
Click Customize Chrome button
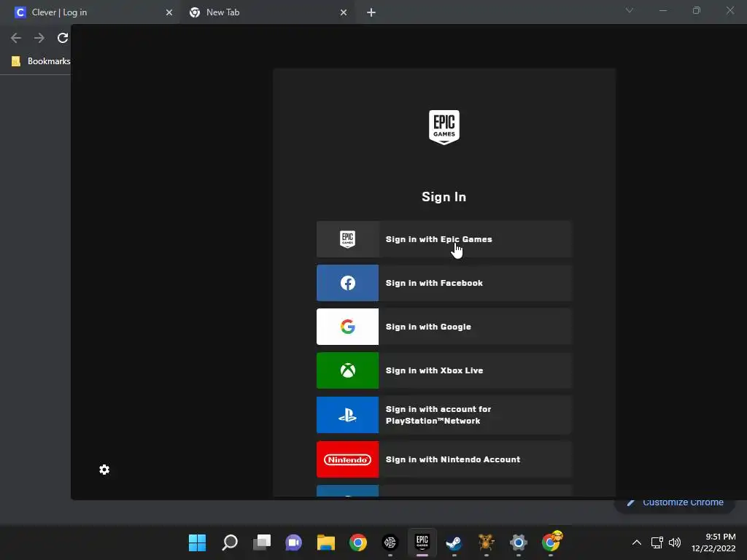[676, 502]
